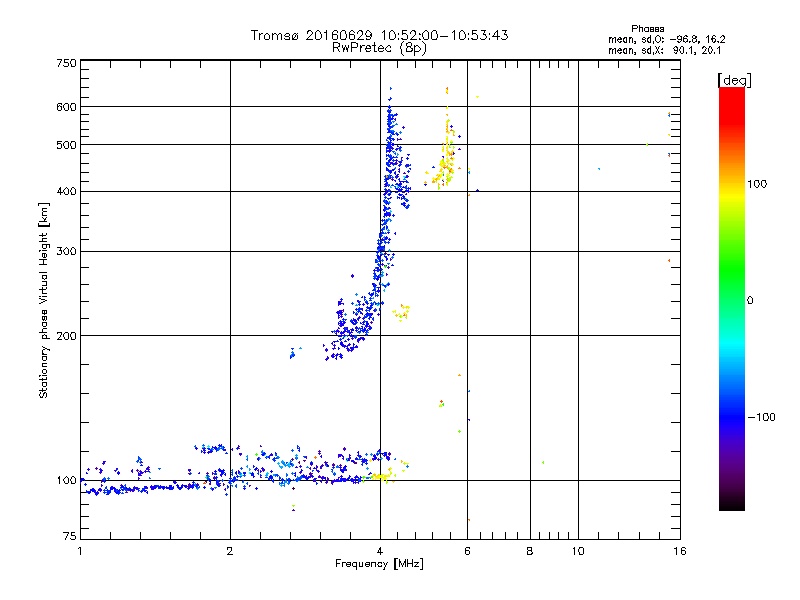This screenshot has width=800, height=600.
Task: Click the -100 tick label on colorbar
Action: tap(762, 416)
